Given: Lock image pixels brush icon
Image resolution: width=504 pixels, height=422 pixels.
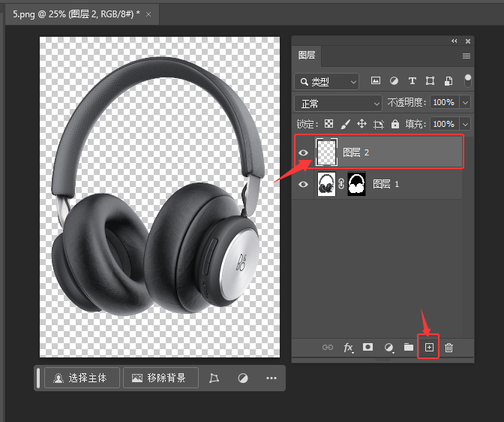Looking at the screenshot, I should (346, 124).
